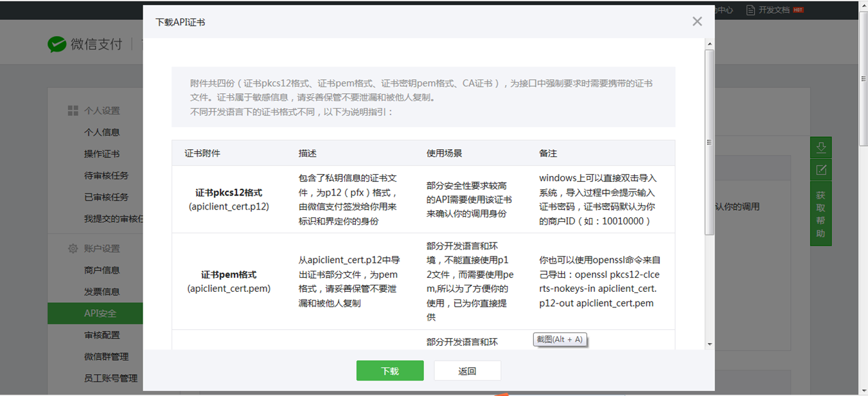
Task: Click the (apiclient_cert.pem) file name
Action: click(229, 289)
